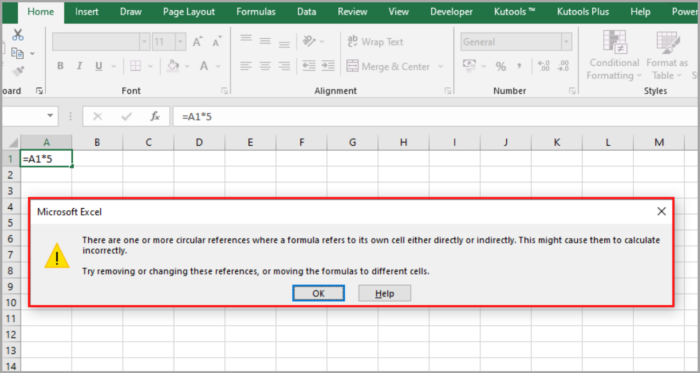Open the Borders dropdown arrow
This screenshot has height=373, width=700.
point(150,66)
